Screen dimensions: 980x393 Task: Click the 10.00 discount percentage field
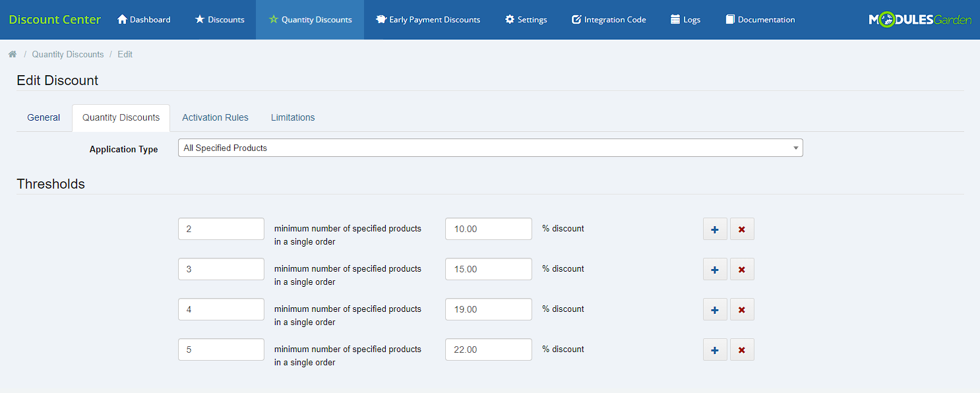pos(489,229)
